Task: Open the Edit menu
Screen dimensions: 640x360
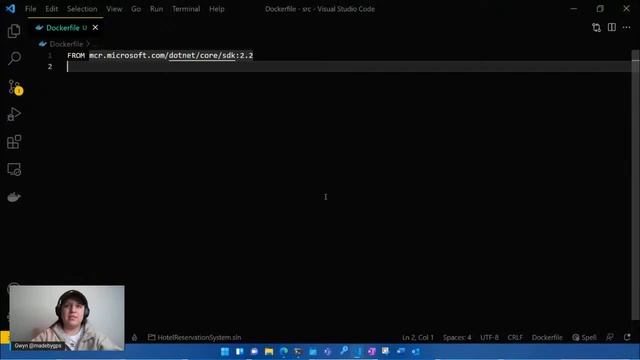Action: coord(51,9)
